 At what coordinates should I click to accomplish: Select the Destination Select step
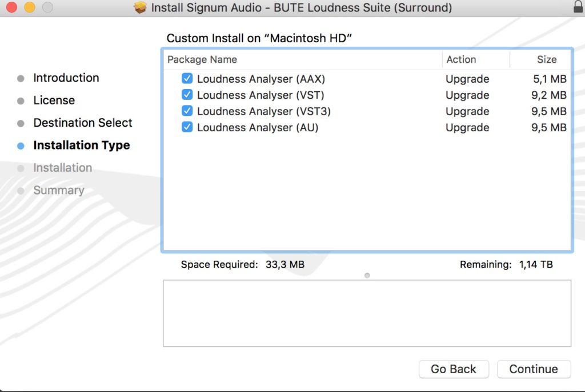pyautogui.click(x=82, y=123)
